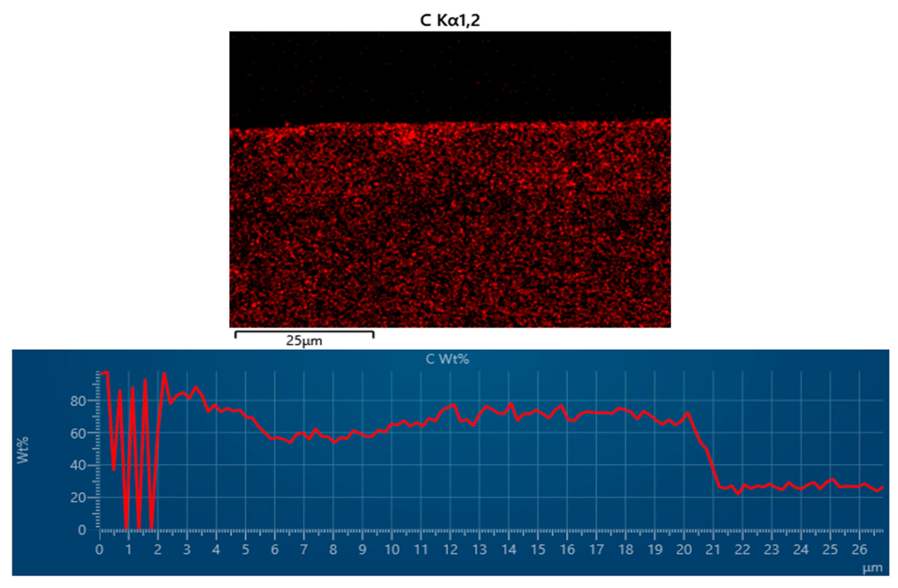Click the dark upper region of the map

tap(449, 72)
